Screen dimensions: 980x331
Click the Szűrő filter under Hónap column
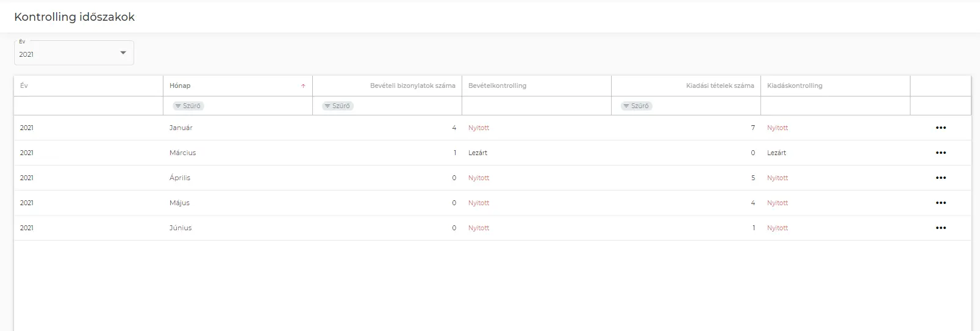[188, 106]
